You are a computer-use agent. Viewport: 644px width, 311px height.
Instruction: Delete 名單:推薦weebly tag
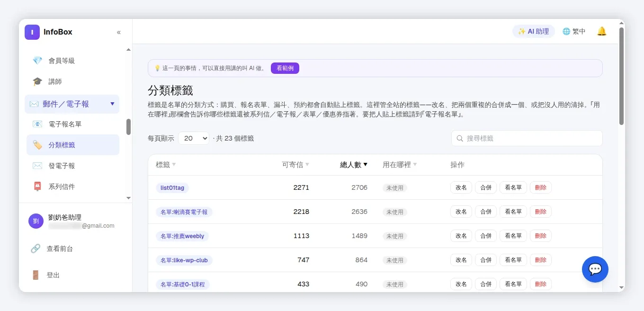541,236
